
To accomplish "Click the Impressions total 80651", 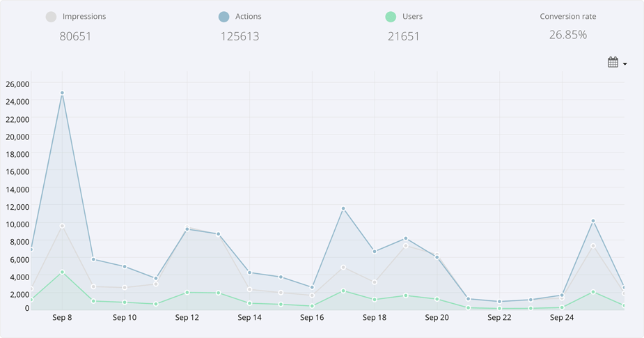I will coord(75,36).
